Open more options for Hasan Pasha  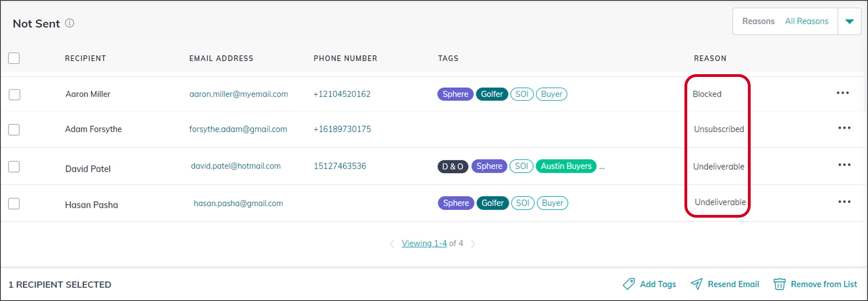(844, 202)
